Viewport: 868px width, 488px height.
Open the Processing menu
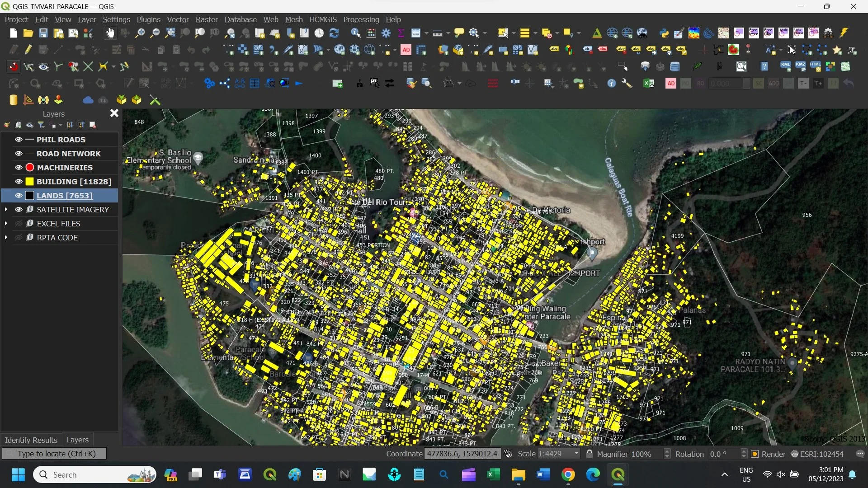point(361,19)
